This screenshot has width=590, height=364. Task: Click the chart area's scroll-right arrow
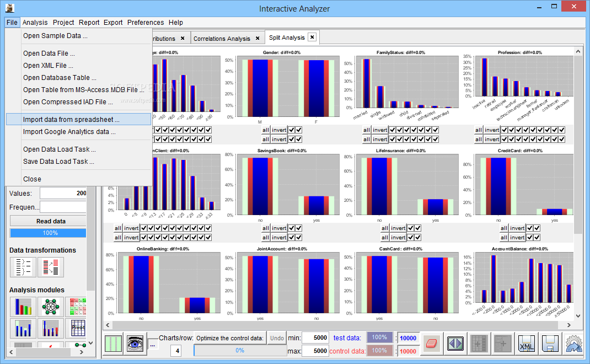[x=569, y=325]
